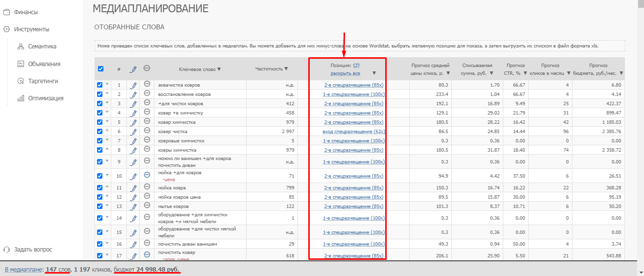This screenshot has height=276, width=644.
Task: Click the Семантика sidebar icon
Action: click(x=21, y=46)
